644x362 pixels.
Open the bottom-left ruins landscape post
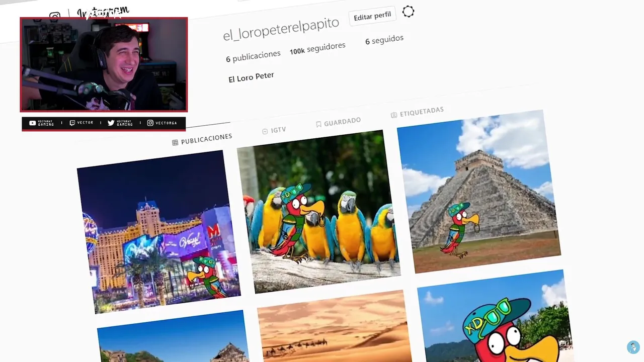click(x=174, y=336)
